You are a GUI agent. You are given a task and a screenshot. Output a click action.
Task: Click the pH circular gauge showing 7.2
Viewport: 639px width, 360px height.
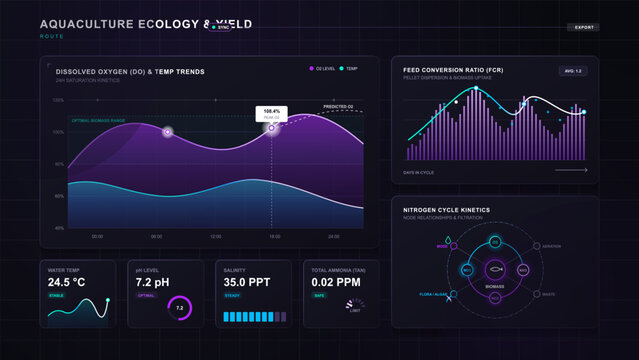coord(179,308)
